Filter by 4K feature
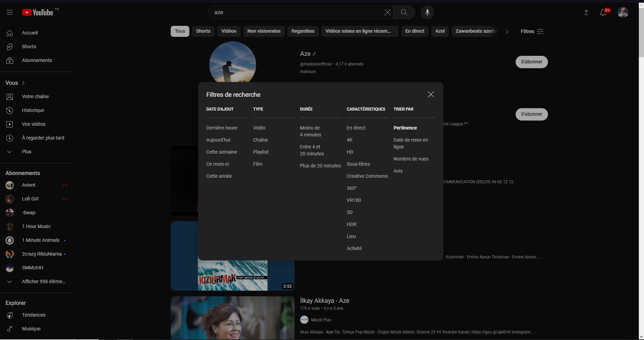The image size is (644, 340). pos(350,140)
